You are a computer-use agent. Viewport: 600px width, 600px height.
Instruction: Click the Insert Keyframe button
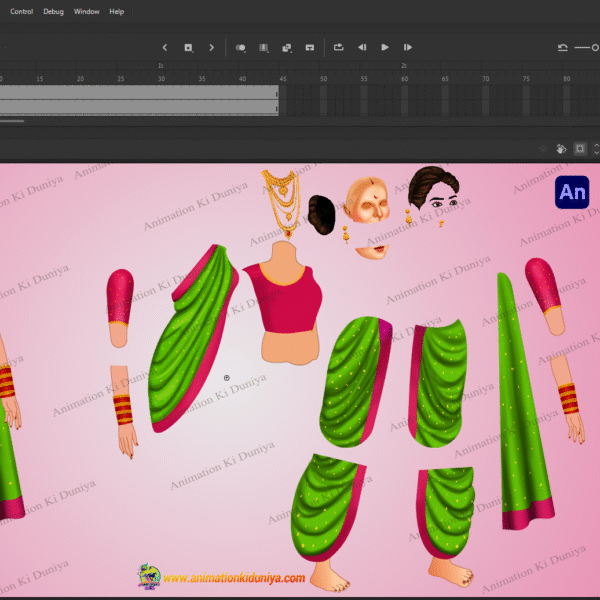tap(188, 47)
